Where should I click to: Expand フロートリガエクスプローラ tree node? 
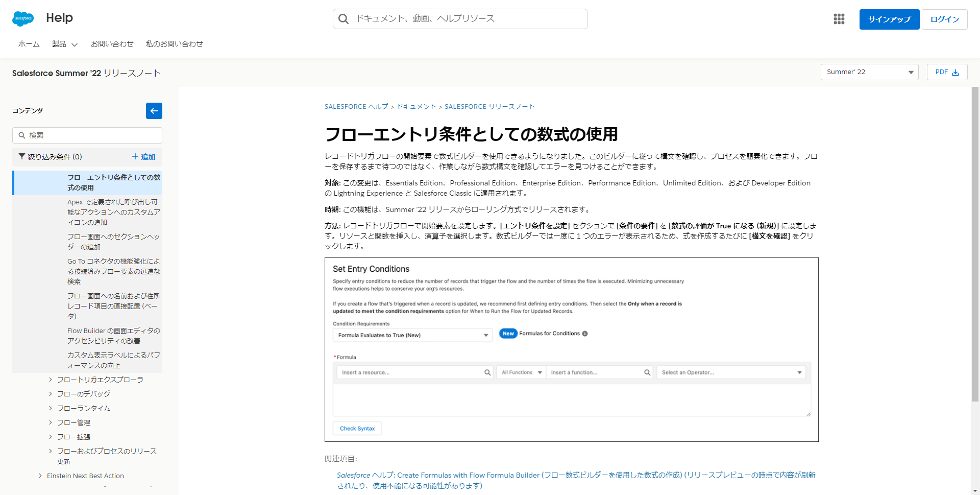click(x=50, y=380)
